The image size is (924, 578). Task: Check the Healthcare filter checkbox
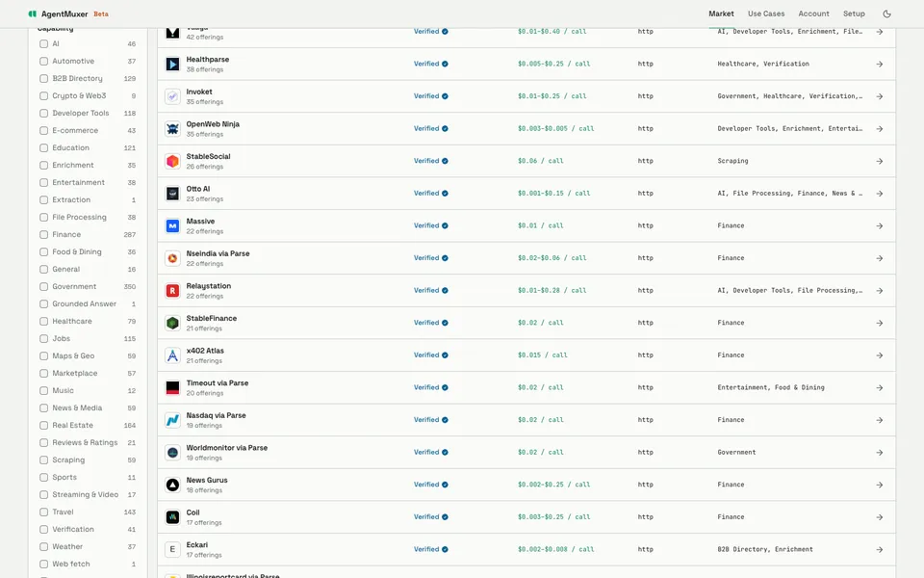point(43,322)
